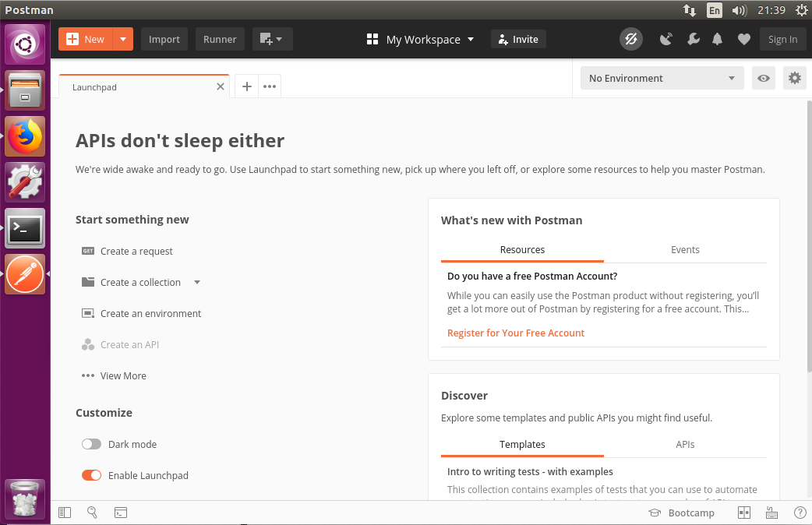812x525 pixels.
Task: Launch Firefox from the dock
Action: click(25, 136)
